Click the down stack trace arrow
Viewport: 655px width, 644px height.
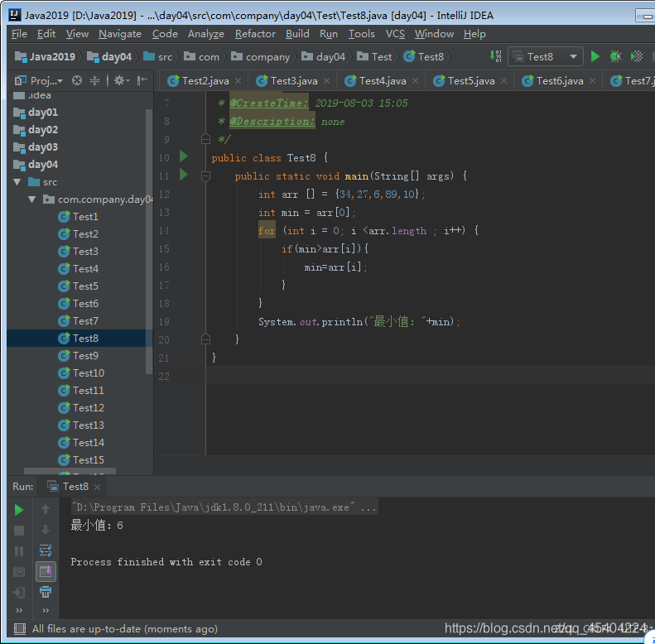click(x=46, y=530)
